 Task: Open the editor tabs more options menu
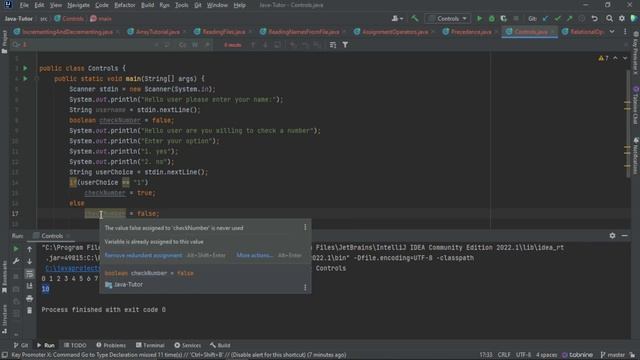click(625, 31)
